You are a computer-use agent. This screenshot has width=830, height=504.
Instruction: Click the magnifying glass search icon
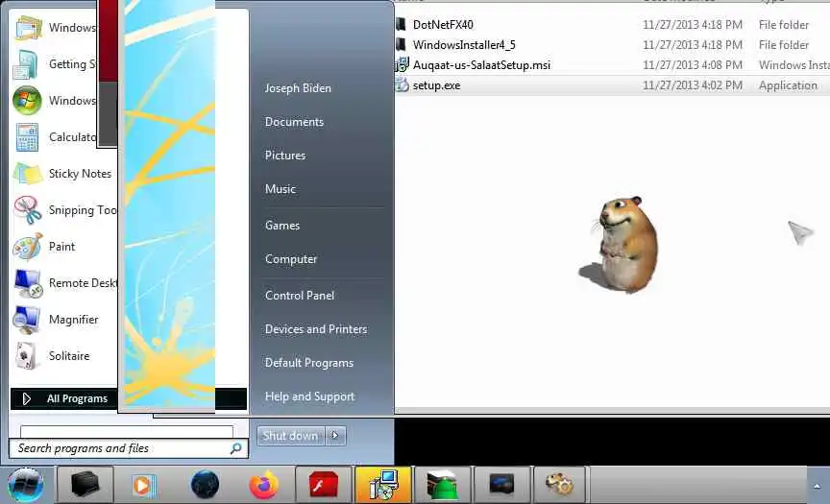point(236,448)
